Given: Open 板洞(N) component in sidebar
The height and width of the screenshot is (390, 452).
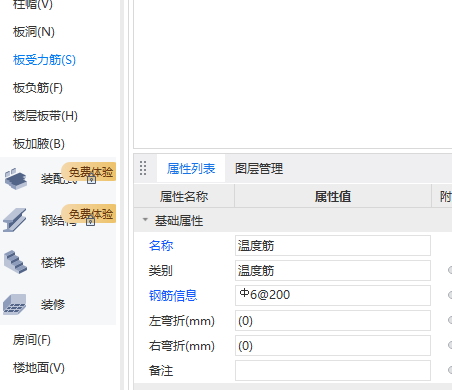Looking at the screenshot, I should click(34, 32).
